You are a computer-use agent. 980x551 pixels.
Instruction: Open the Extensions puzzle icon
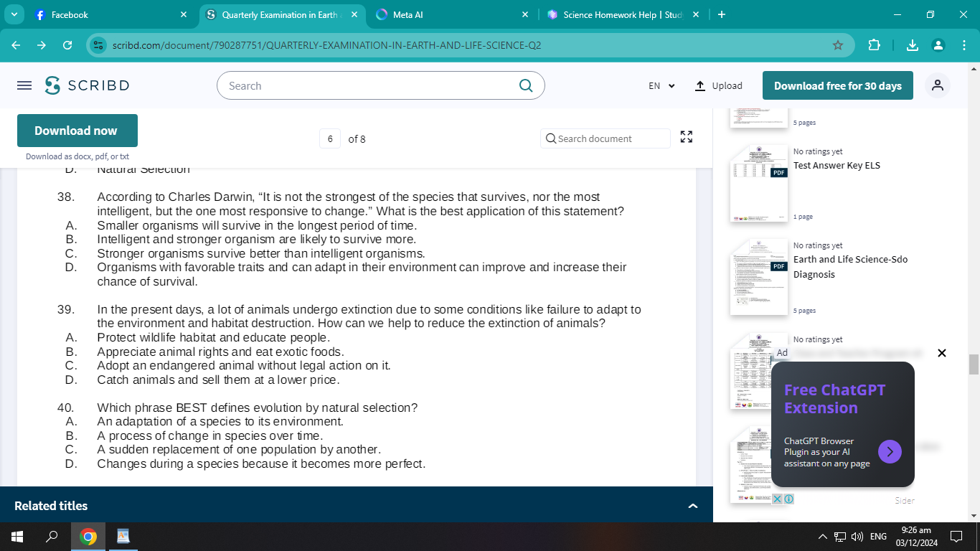click(x=874, y=45)
